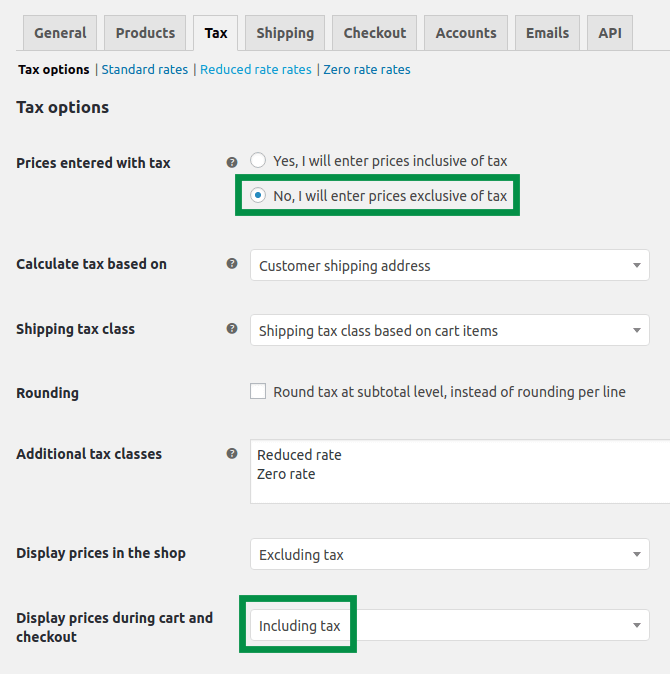Select 'Yes, I will enter prices inclusive of tax'
The image size is (670, 674).
pos(258,160)
